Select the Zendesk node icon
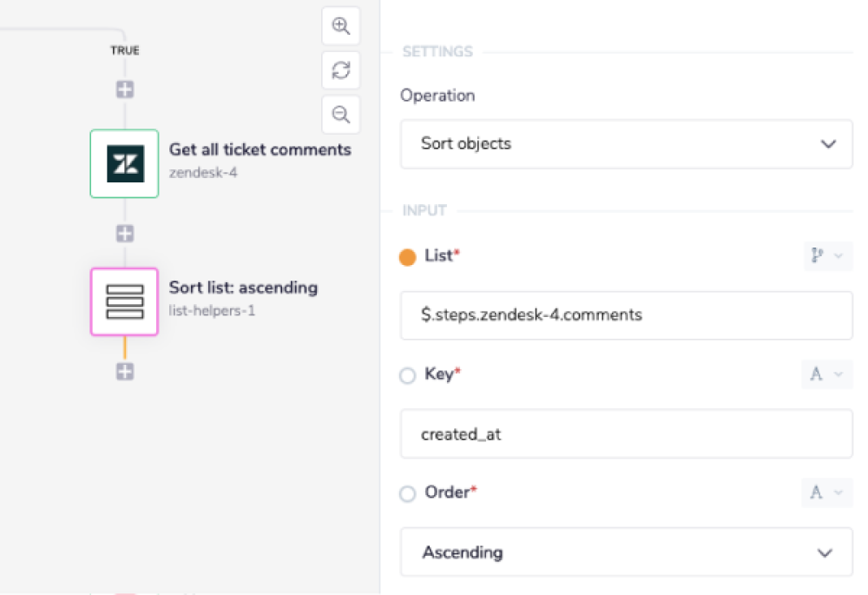This screenshot has width=868, height=595. pyautogui.click(x=124, y=163)
